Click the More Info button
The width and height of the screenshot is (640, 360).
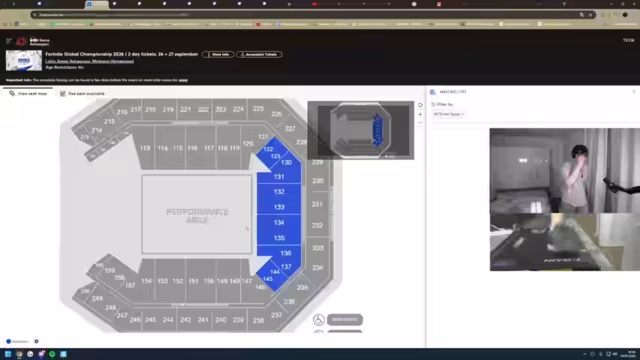point(218,54)
